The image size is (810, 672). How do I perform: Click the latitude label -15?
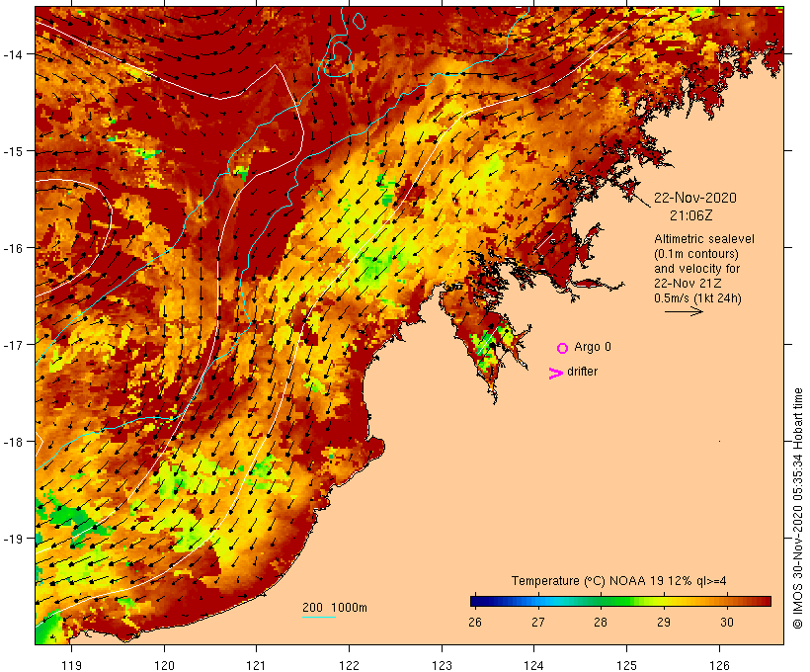pyautogui.click(x=12, y=151)
